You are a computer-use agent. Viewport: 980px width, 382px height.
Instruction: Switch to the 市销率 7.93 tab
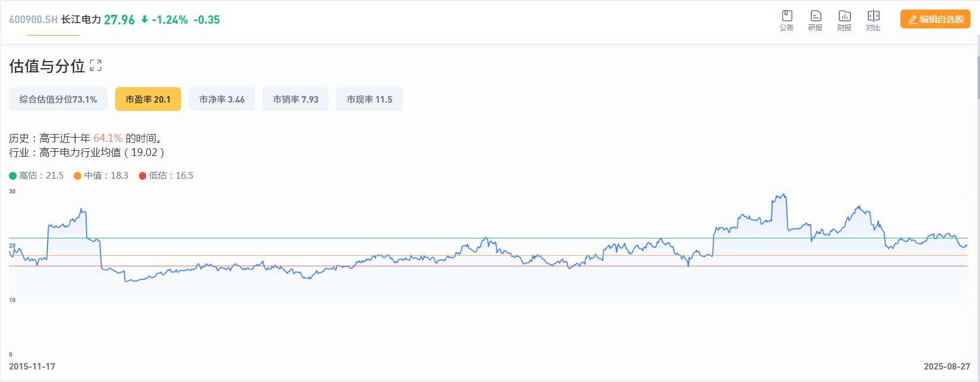295,100
